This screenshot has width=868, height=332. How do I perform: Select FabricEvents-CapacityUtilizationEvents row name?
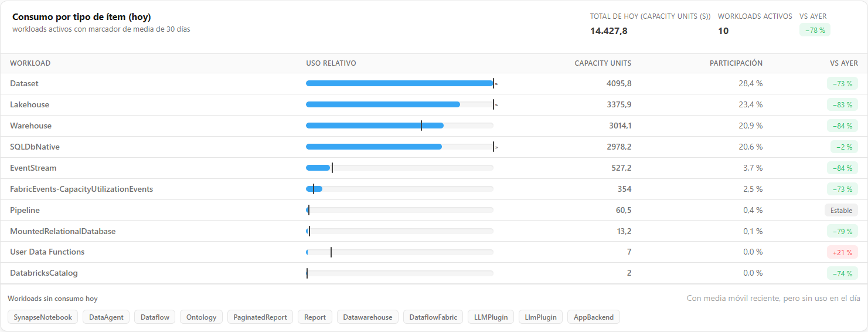pos(81,189)
